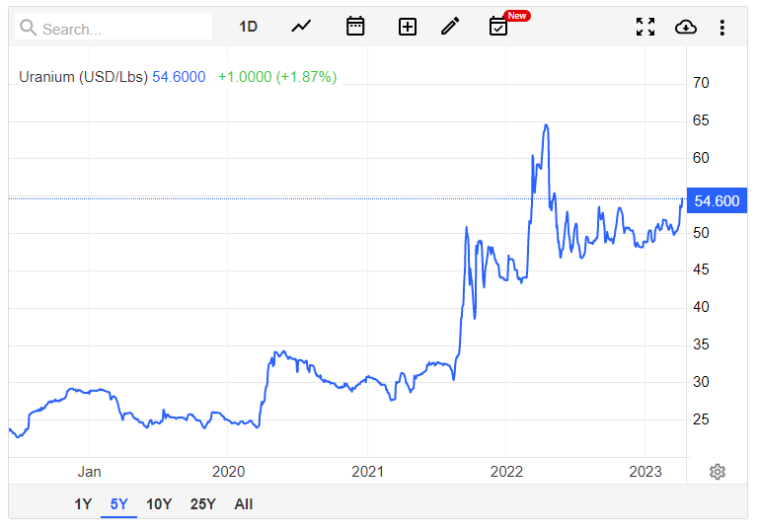Click the 65 value on price axis
759x532 pixels.
pyautogui.click(x=701, y=120)
